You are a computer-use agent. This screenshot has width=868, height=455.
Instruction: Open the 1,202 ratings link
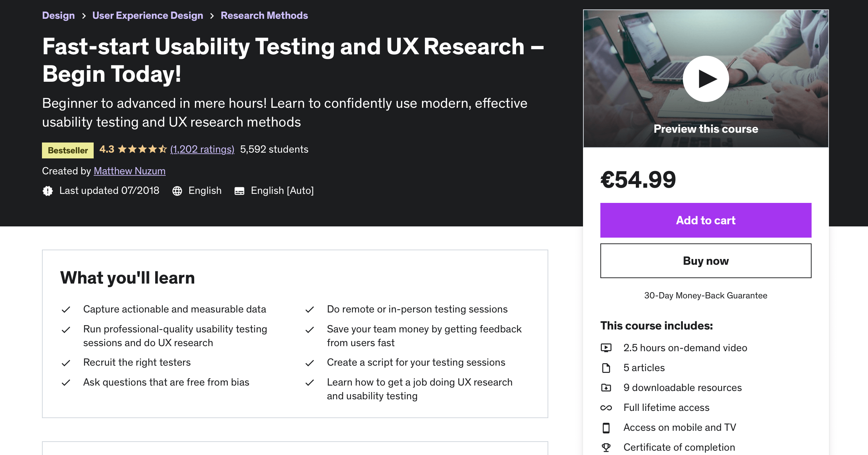202,149
